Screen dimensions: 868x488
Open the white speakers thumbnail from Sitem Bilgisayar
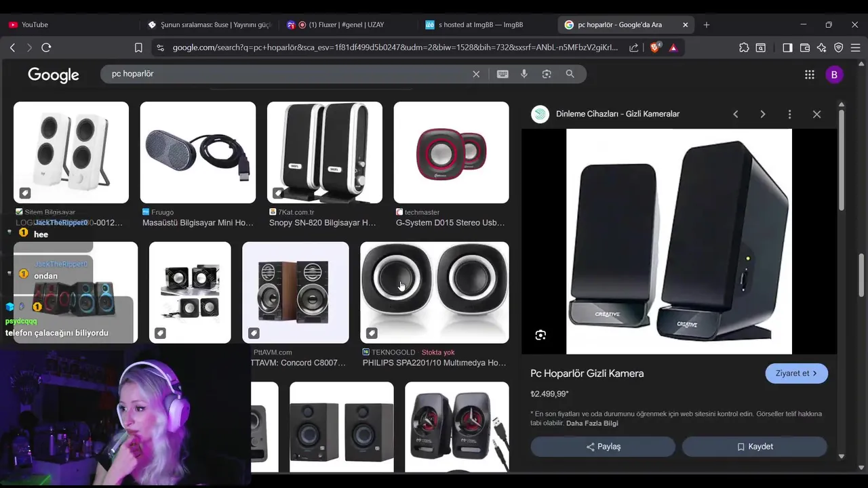[71, 152]
